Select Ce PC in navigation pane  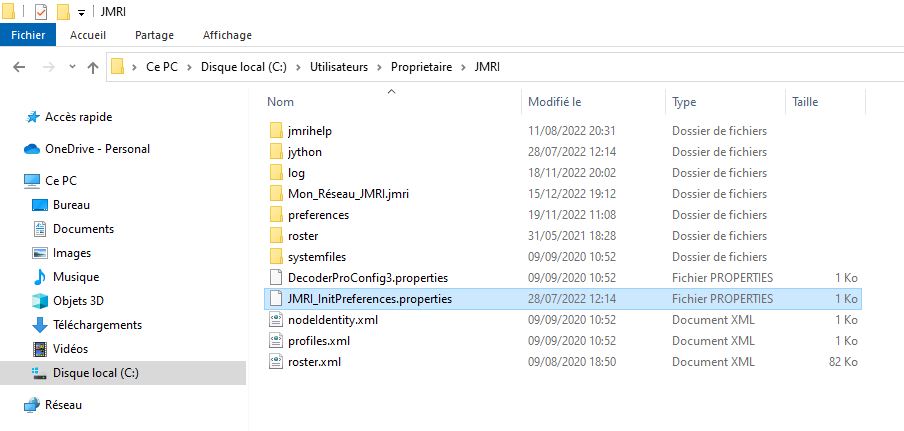pos(61,181)
